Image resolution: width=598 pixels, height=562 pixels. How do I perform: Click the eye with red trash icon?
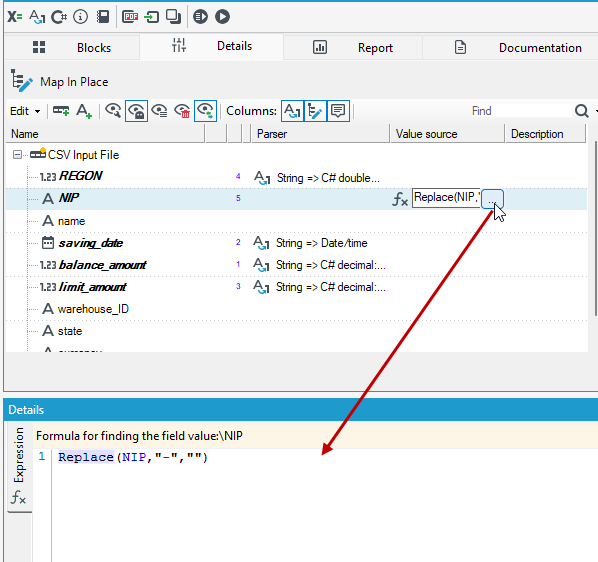click(x=182, y=111)
